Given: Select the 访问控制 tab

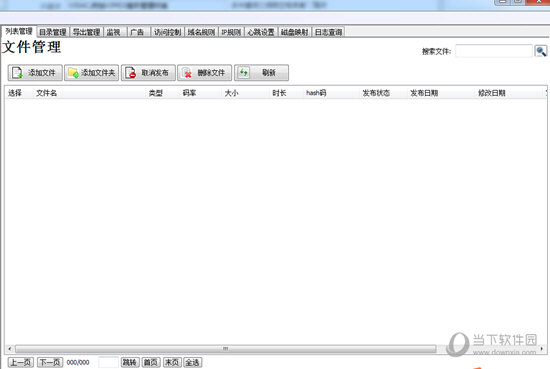Looking at the screenshot, I should click(167, 32).
